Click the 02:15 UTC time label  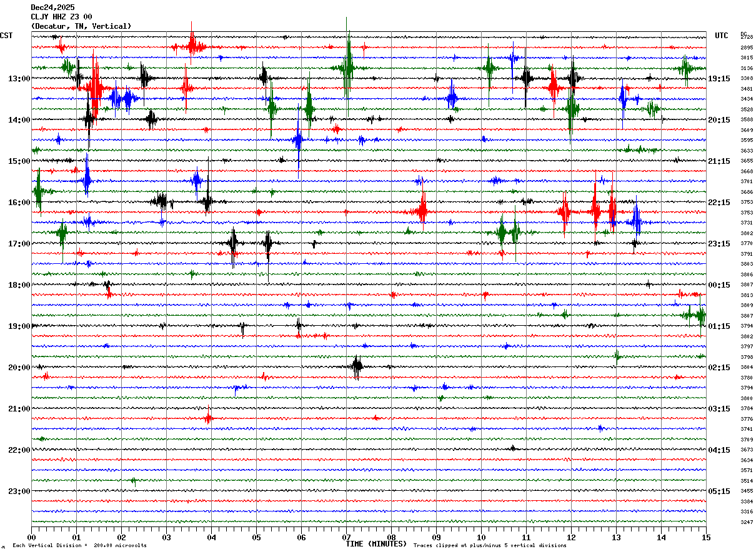(x=719, y=368)
